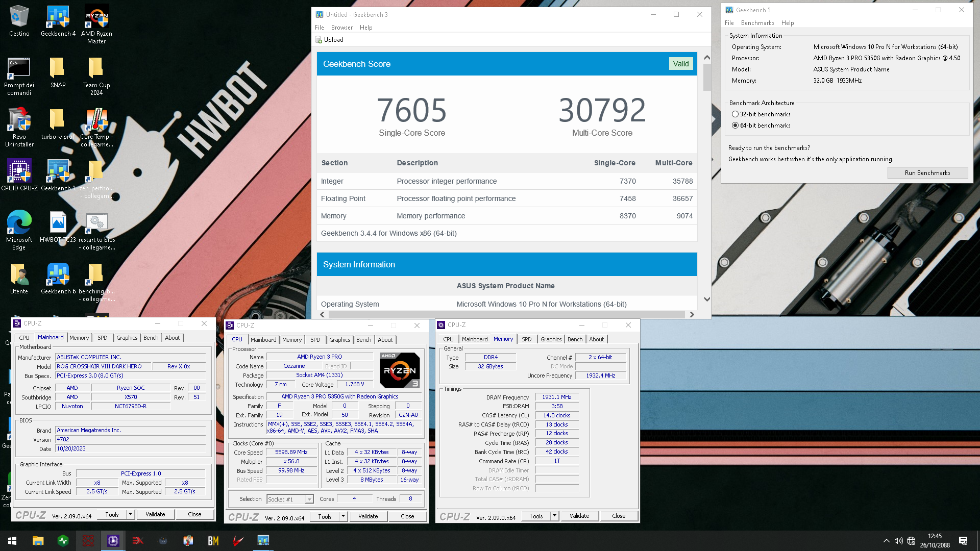Viewport: 980px width, 551px height.
Task: Click the Valid badge in Geekbench Score
Action: [x=681, y=64]
